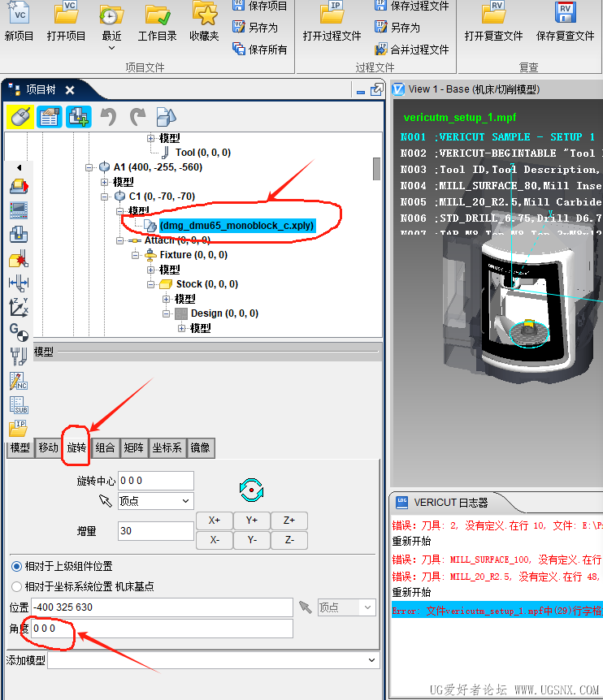Toggle the configure panel icon in project tree
The width and height of the screenshot is (603, 700).
pyautogui.click(x=49, y=117)
